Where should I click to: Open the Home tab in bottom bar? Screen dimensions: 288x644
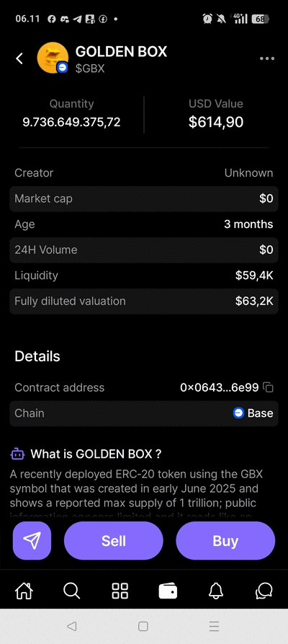[x=24, y=591]
